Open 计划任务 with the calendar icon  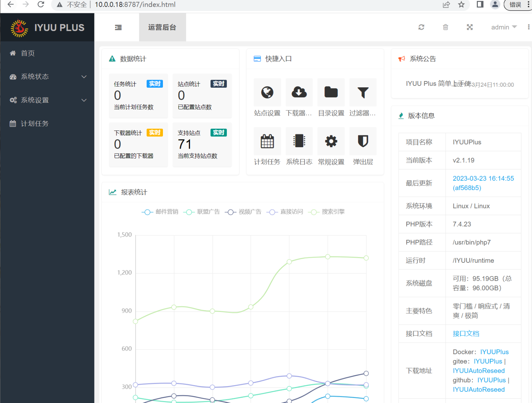tap(267, 141)
